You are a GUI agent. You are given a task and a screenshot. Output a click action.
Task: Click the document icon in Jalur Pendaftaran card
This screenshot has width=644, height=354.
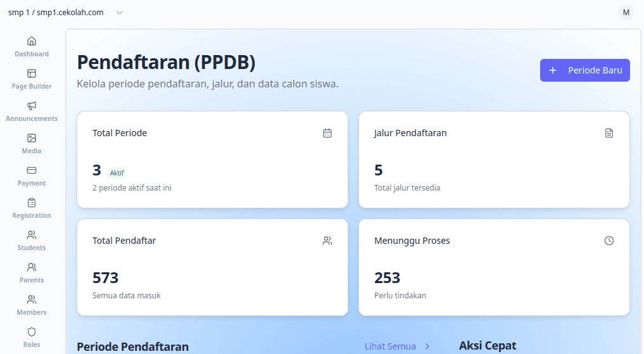pyautogui.click(x=609, y=133)
